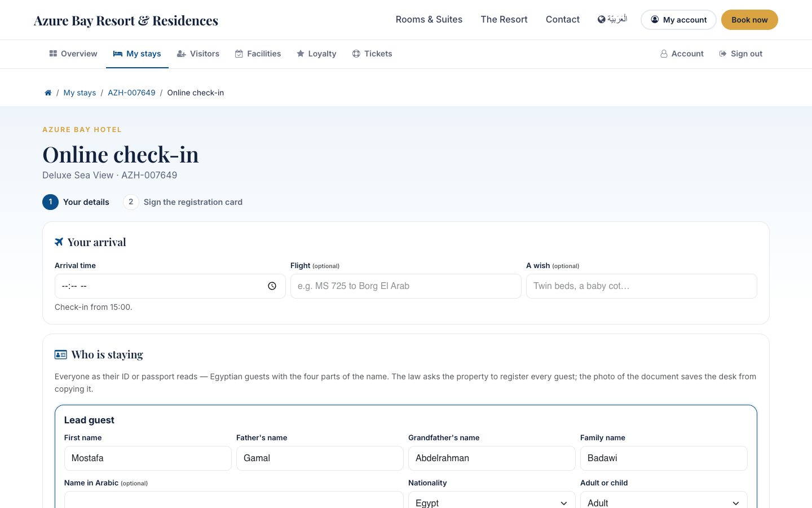812x508 pixels.
Task: Click the 'Check-in from 15:00.' hint text
Action: tap(94, 307)
